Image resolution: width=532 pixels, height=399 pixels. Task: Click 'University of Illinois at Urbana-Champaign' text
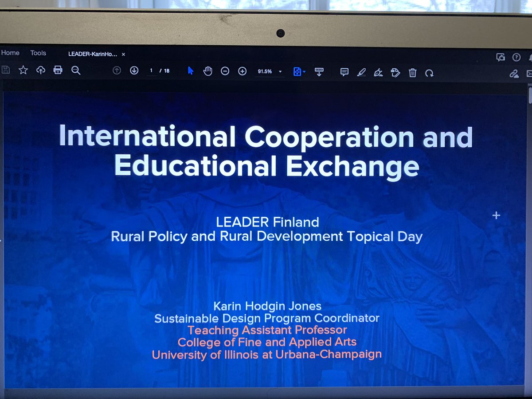click(x=266, y=354)
